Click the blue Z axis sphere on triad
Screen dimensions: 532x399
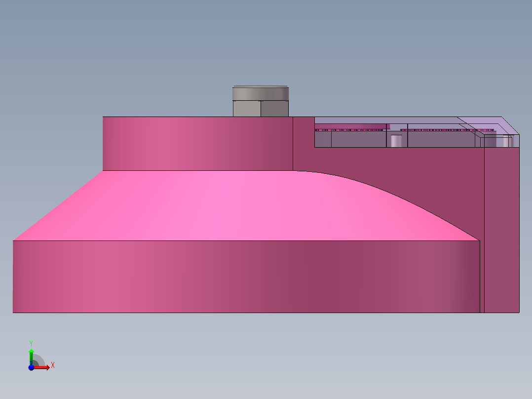(31, 367)
